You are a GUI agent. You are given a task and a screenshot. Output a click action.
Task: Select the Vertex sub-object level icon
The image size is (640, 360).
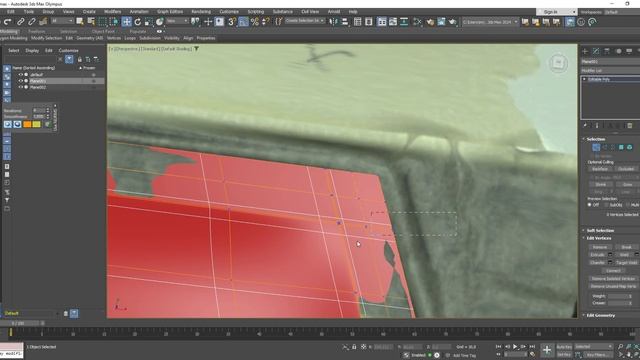[x=596, y=147]
